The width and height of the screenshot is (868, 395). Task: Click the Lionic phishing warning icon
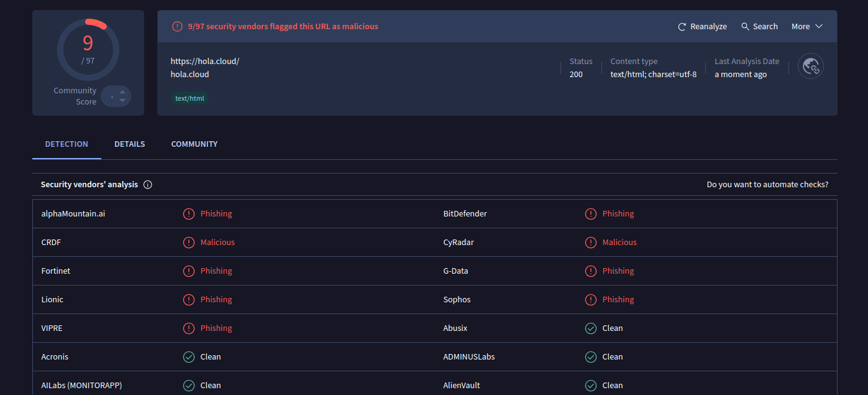(x=189, y=300)
